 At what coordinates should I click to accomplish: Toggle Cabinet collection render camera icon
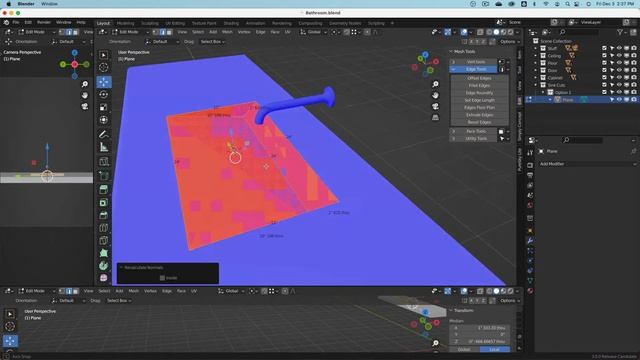(633, 78)
